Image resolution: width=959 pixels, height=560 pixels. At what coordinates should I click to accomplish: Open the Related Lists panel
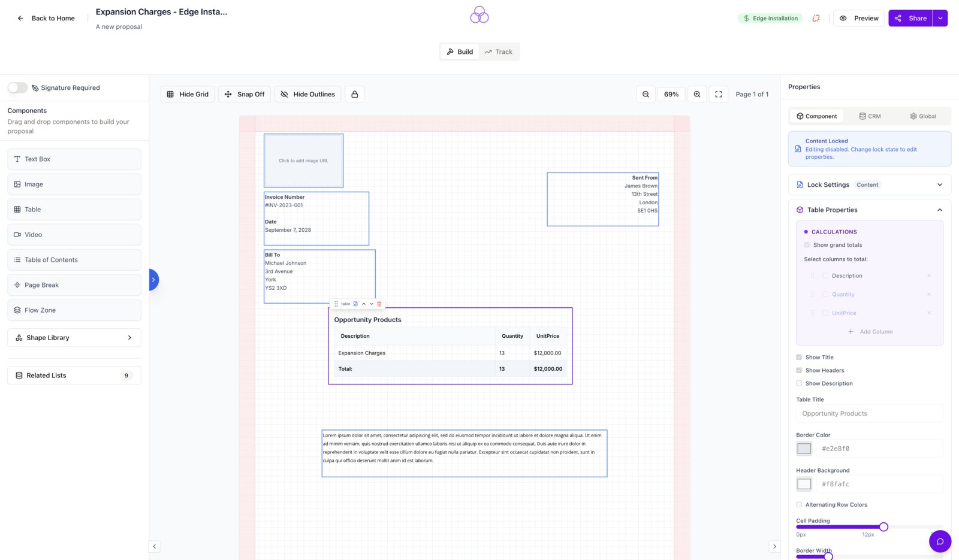[x=74, y=376]
